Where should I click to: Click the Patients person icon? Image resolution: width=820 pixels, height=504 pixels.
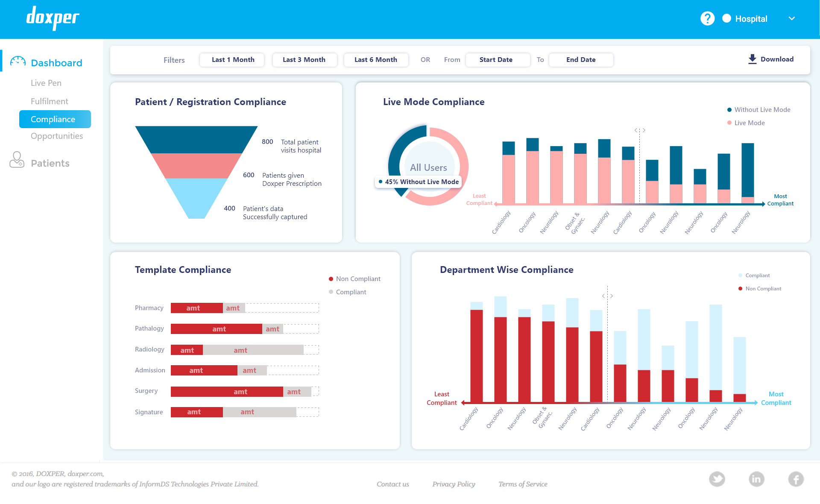pos(17,160)
